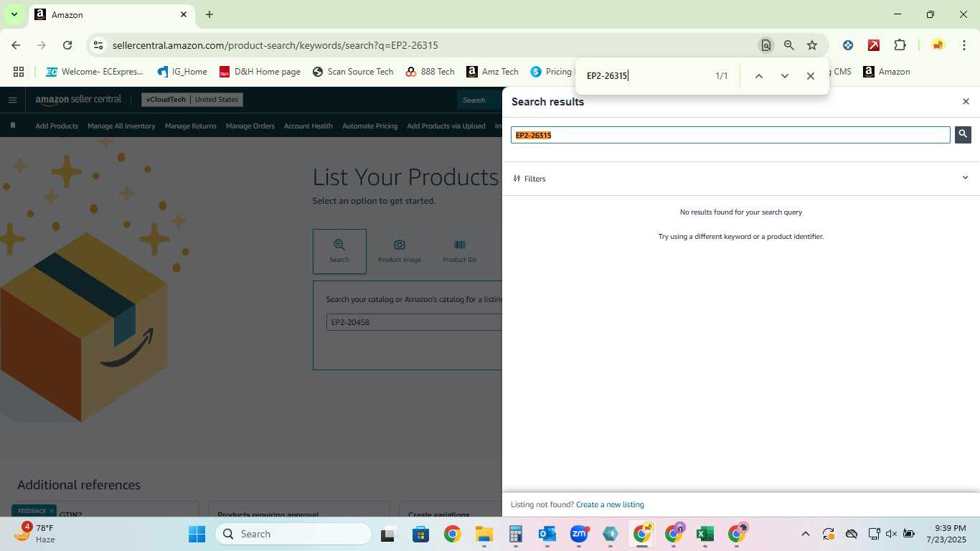Click the magnifier search button in results panel
The width and height of the screenshot is (980, 551).
click(x=963, y=134)
